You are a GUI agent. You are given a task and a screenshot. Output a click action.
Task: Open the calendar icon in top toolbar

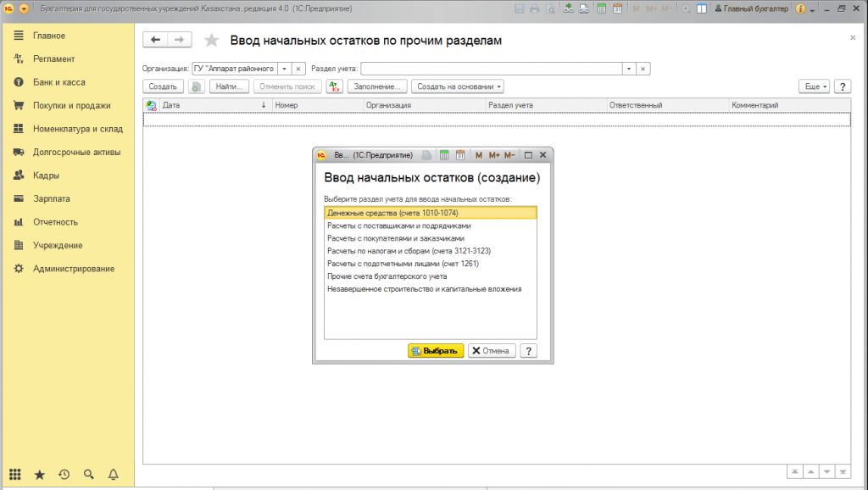pyautogui.click(x=601, y=8)
